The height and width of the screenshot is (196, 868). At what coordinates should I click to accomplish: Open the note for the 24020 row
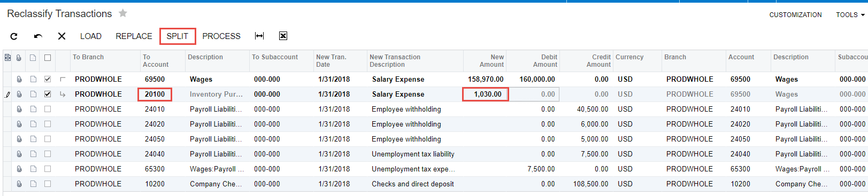33,124
